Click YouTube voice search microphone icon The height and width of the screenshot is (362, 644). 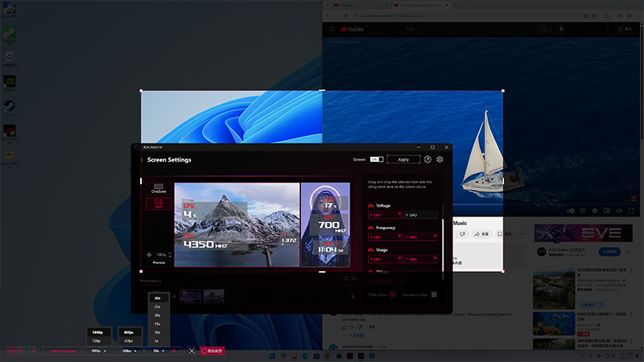(561, 29)
